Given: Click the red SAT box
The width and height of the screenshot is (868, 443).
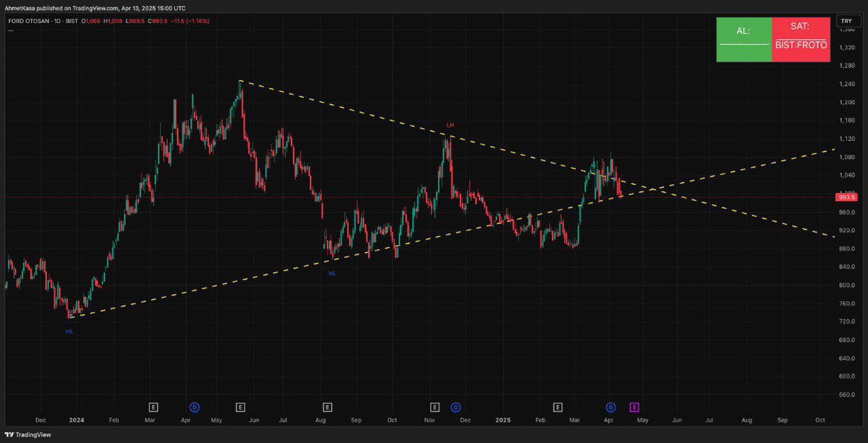Looking at the screenshot, I should [799, 40].
